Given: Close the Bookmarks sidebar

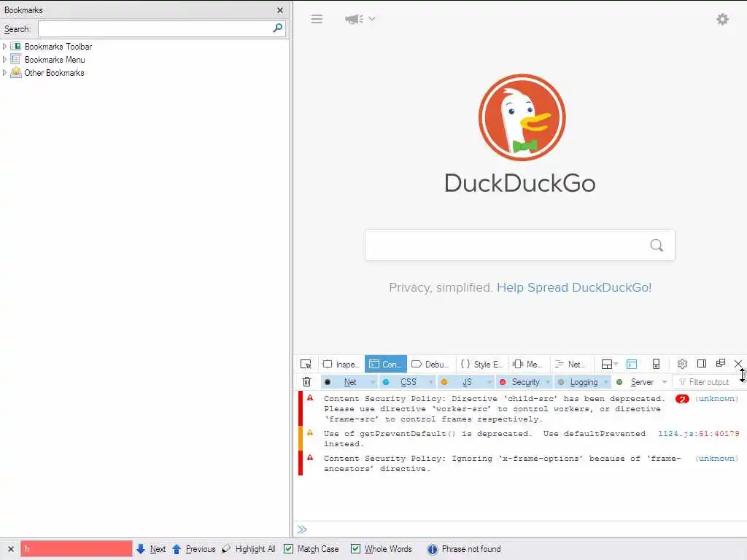Looking at the screenshot, I should click(x=280, y=10).
